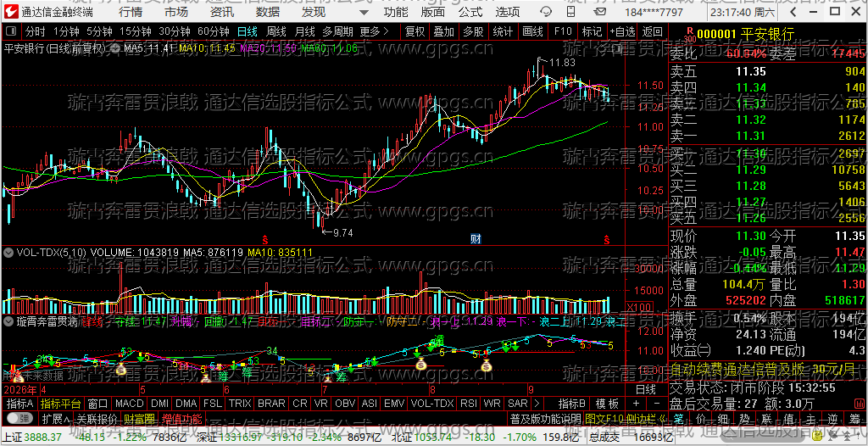Click the plus zoom button beside 模板
Screen dimensions: 868x446
[x=636, y=404]
